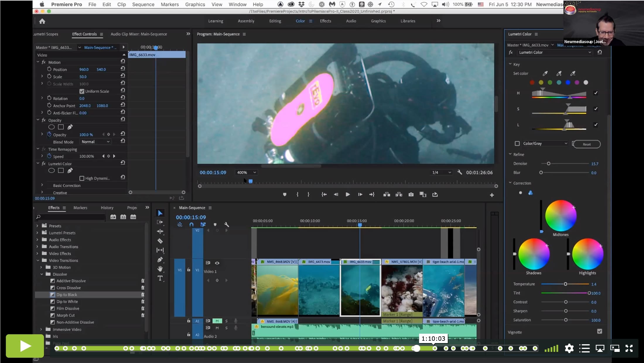Click the Temperature slider handle
The height and width of the screenshot is (363, 644).
(565, 284)
